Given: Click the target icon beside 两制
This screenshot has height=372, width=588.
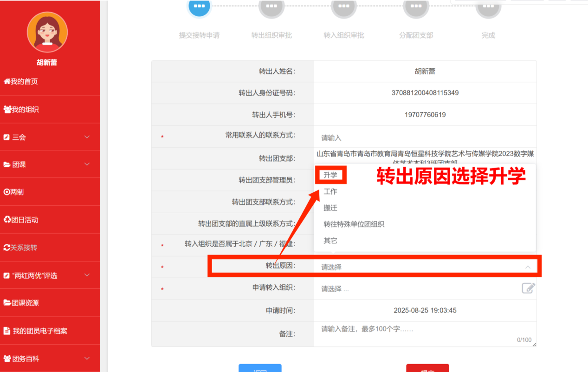Looking at the screenshot, I should click(7, 192).
